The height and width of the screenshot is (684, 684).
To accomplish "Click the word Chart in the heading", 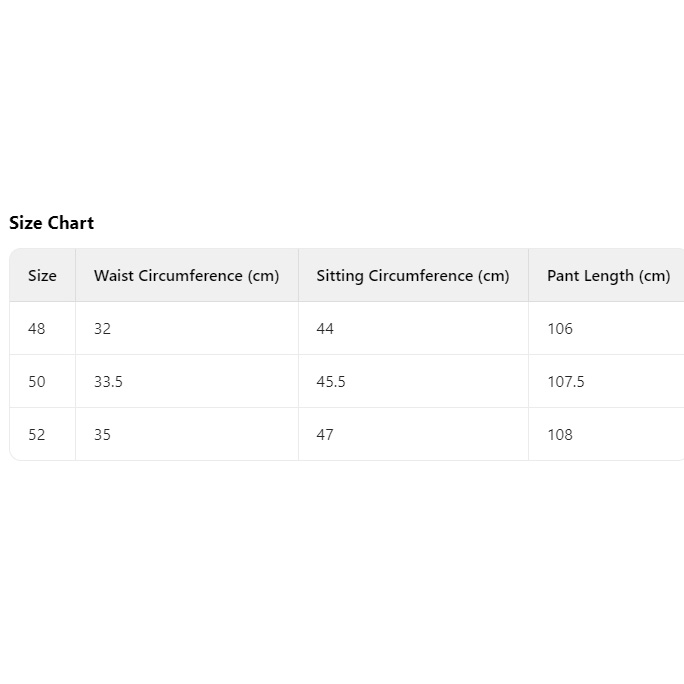I will point(70,223).
